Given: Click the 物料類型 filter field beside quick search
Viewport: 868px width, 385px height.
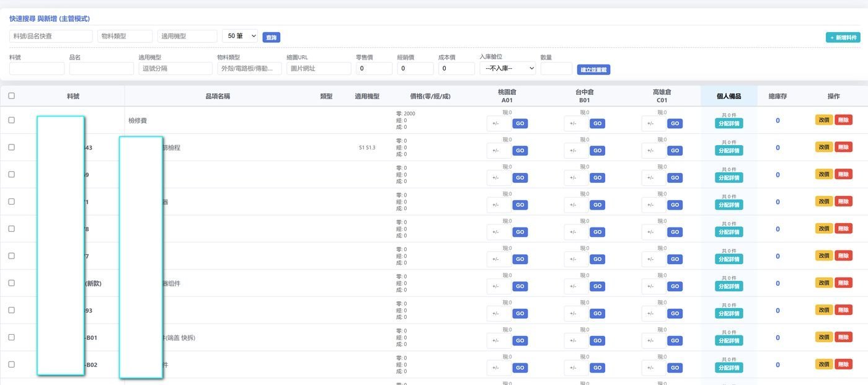Looking at the screenshot, I should tap(125, 36).
